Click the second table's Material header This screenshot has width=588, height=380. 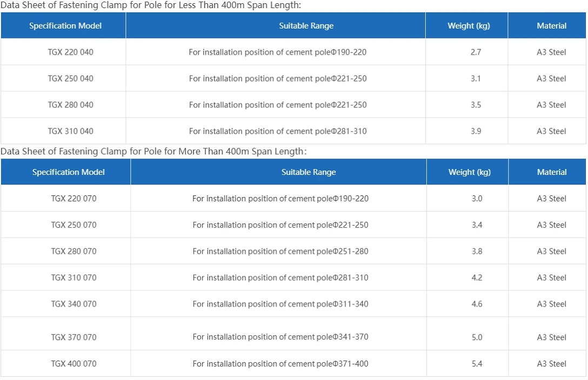(x=552, y=172)
